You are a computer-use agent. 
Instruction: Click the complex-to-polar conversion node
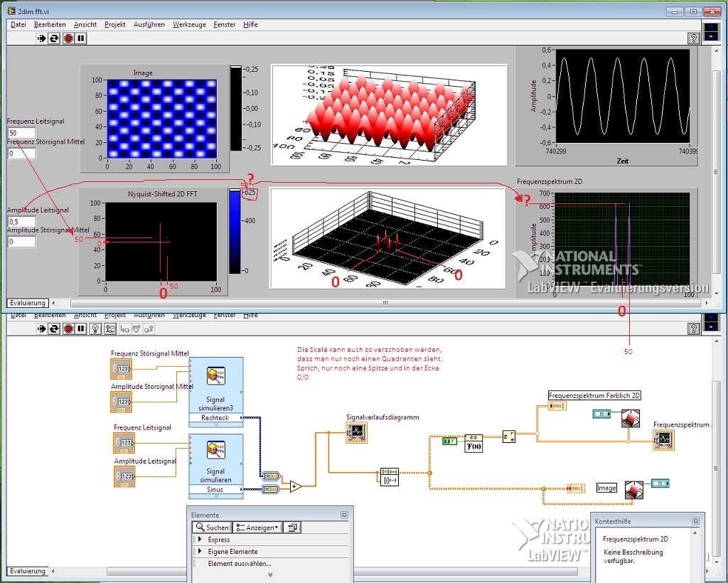pos(509,437)
